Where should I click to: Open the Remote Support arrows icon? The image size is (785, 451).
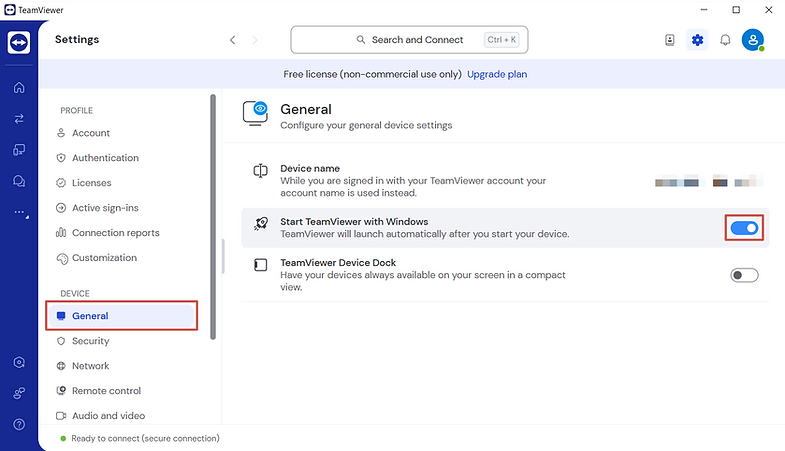click(x=19, y=119)
